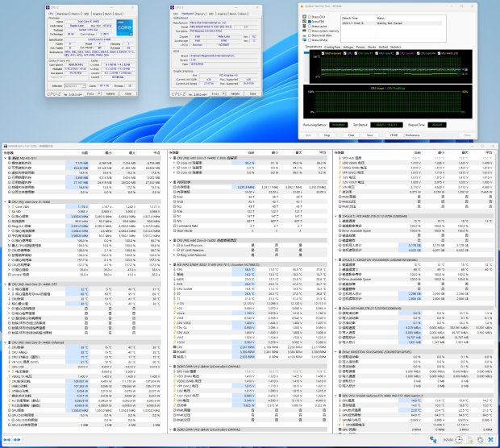Click the icon beside Stress FPU in AIDA64
The height and width of the screenshot is (448, 500).
click(x=305, y=21)
